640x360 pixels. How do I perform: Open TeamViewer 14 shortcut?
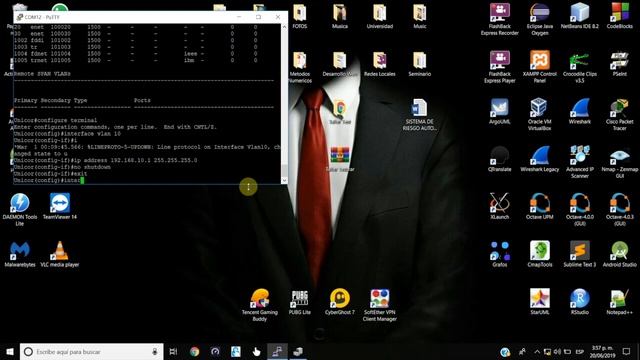60,207
